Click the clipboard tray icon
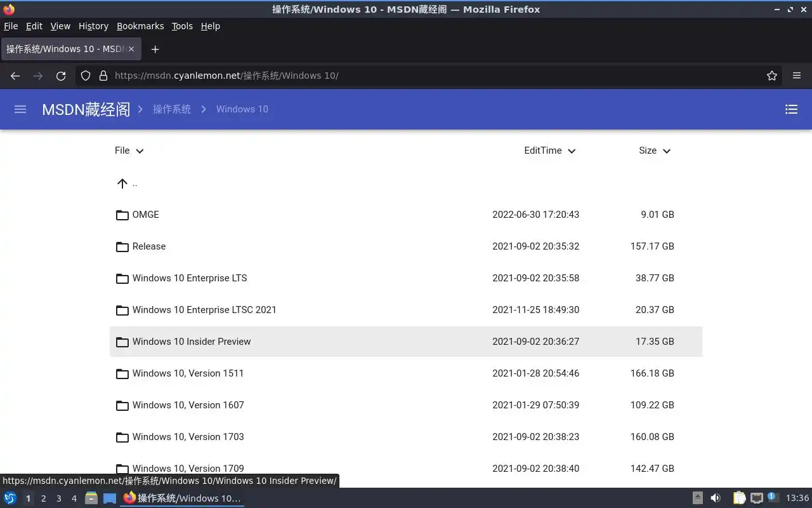 [x=739, y=498]
